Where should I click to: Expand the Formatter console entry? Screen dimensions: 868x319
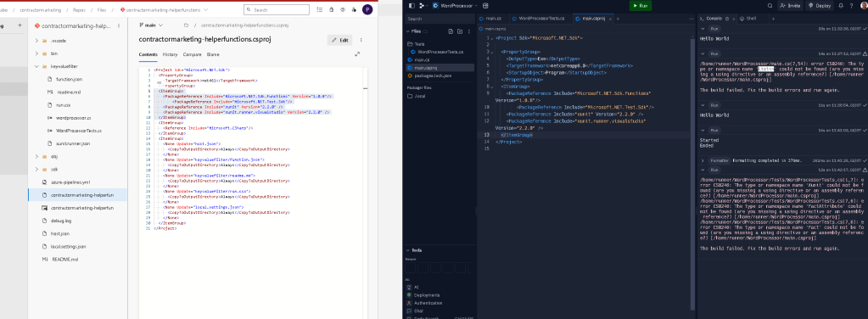point(703,160)
